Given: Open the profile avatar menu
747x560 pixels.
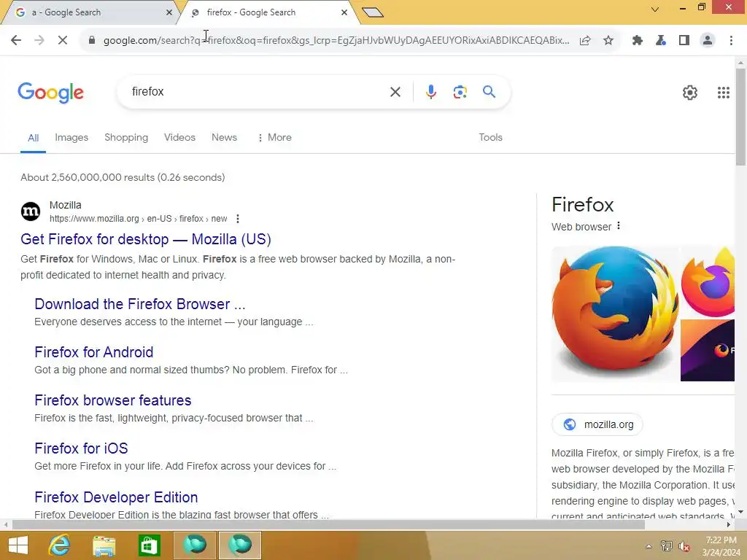Looking at the screenshot, I should pos(708,41).
